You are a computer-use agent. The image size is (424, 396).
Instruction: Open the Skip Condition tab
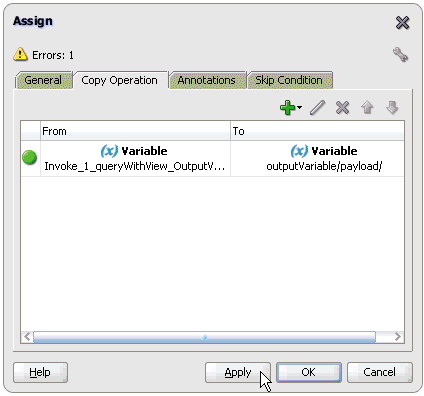pyautogui.click(x=289, y=80)
